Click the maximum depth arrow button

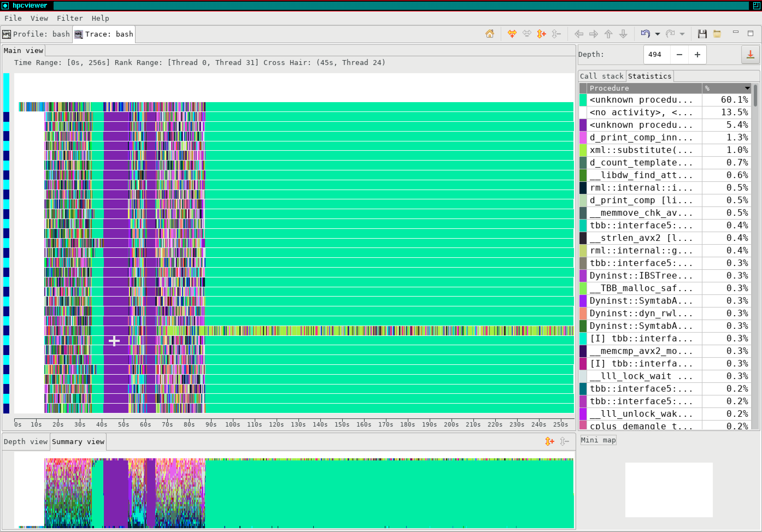750,55
